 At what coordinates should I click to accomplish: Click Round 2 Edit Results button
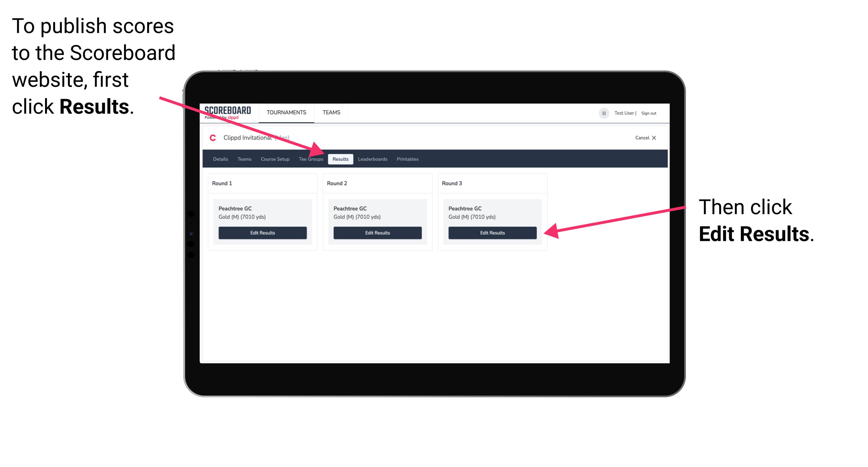click(x=377, y=232)
